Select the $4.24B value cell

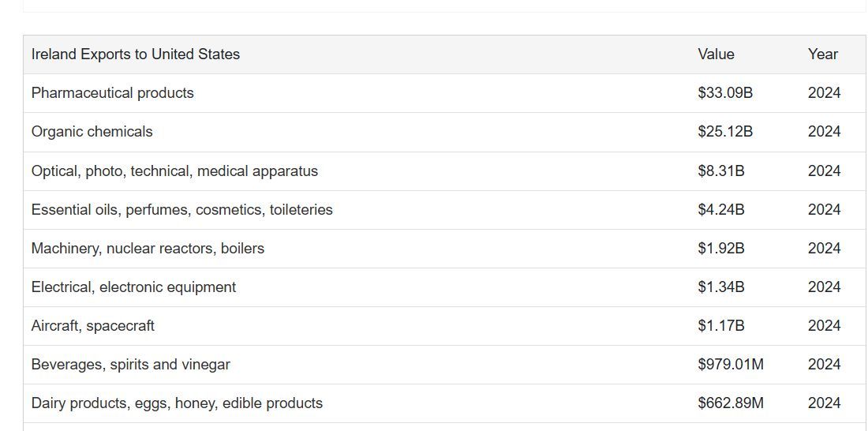coord(720,209)
